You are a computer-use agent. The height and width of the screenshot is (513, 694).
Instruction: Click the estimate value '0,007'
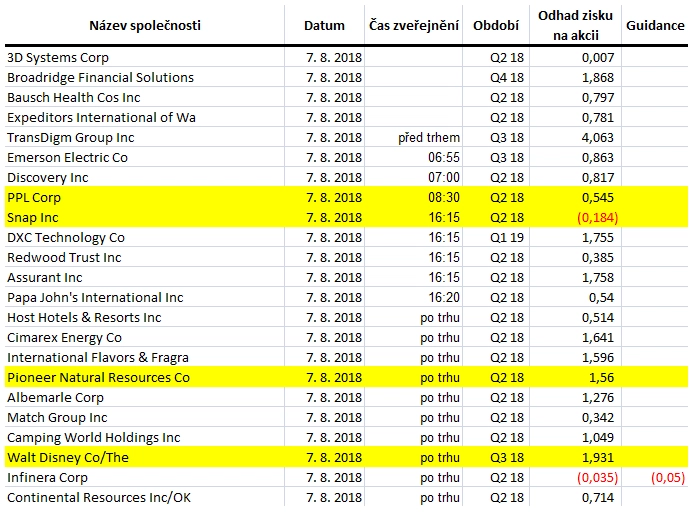coord(598,58)
